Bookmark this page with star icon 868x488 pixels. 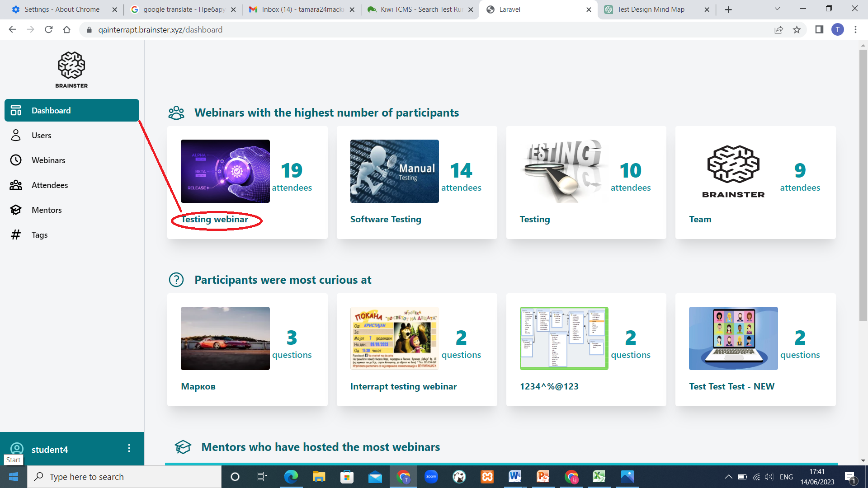coord(797,30)
